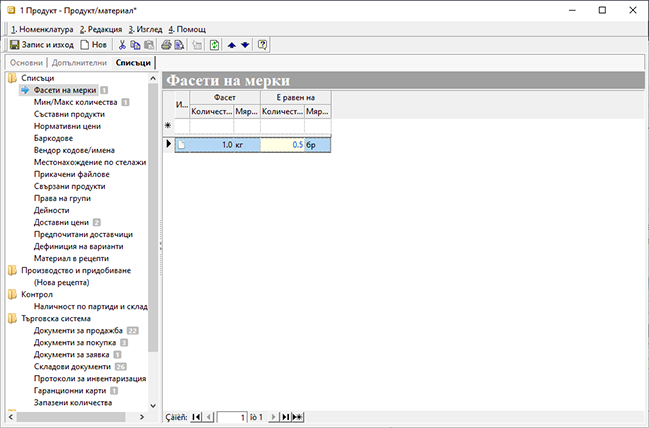649x428 pixels.
Task: Click the tree horizontal scroll right arrow
Action: pos(142,416)
